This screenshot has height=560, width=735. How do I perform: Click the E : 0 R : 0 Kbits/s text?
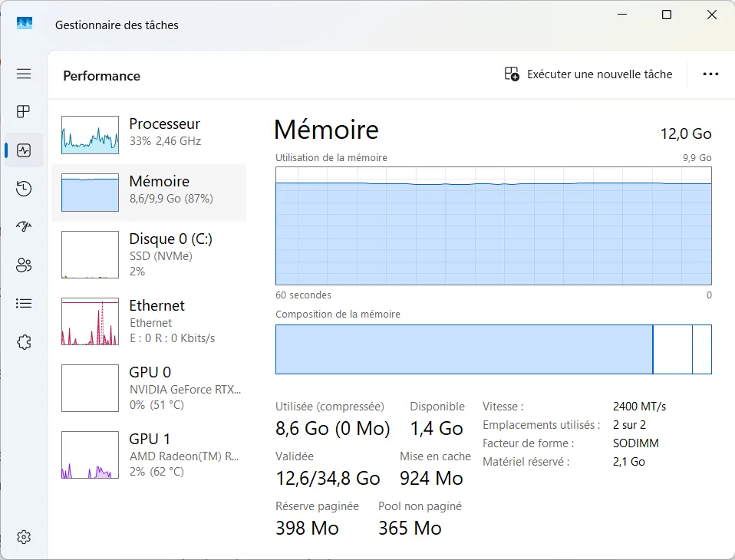tap(172, 338)
